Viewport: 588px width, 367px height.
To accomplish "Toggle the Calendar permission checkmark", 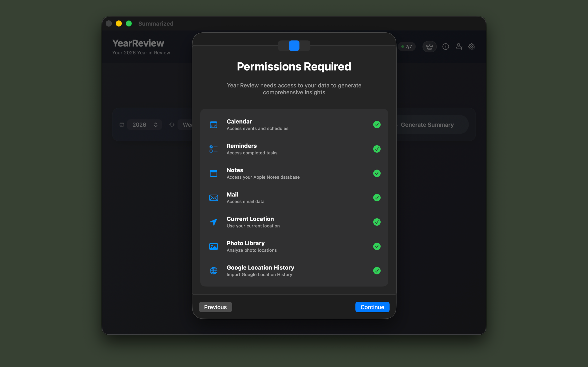I will click(x=377, y=125).
